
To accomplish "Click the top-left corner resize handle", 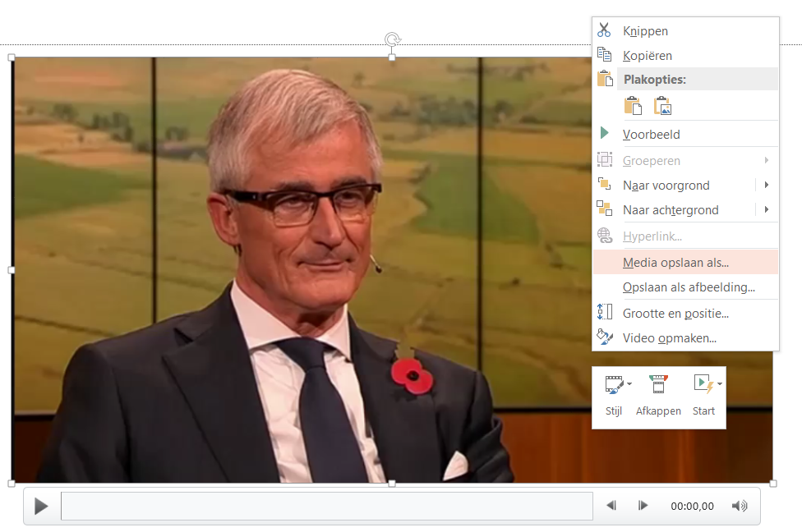I will point(12,57).
